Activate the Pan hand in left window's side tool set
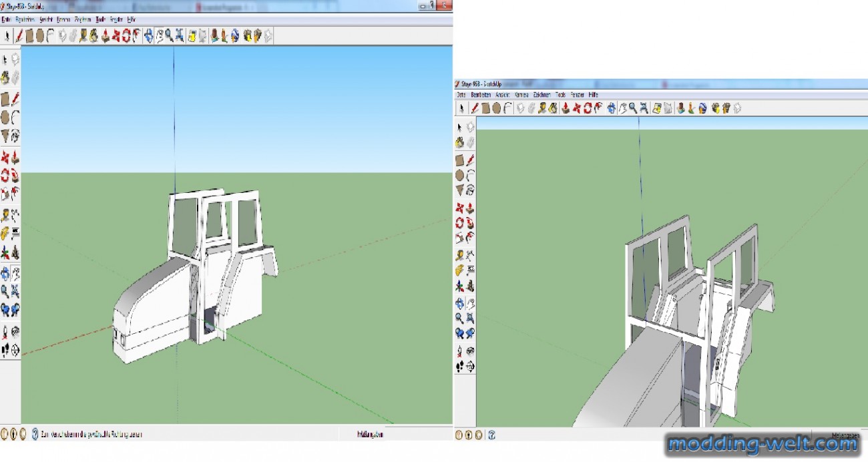 (15, 273)
